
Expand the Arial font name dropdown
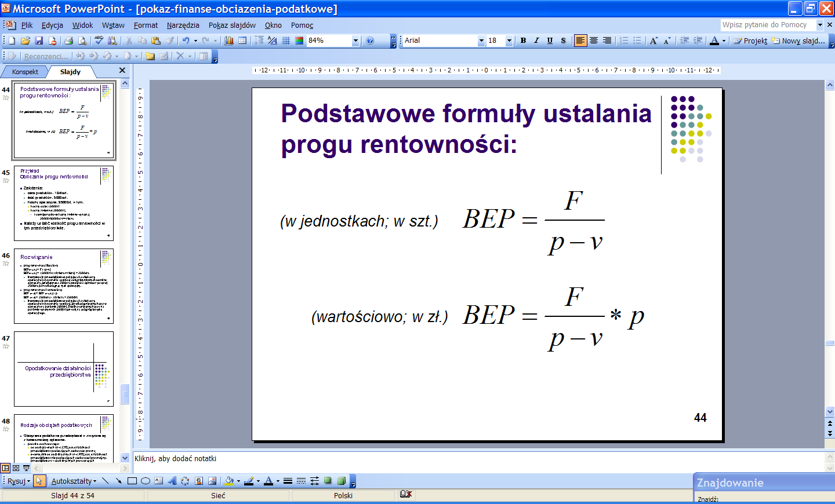481,41
